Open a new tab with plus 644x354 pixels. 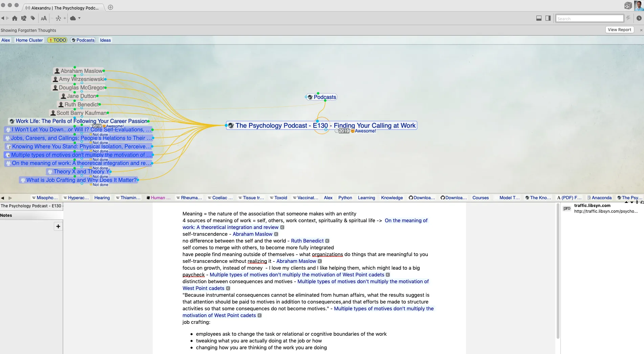pos(110,7)
